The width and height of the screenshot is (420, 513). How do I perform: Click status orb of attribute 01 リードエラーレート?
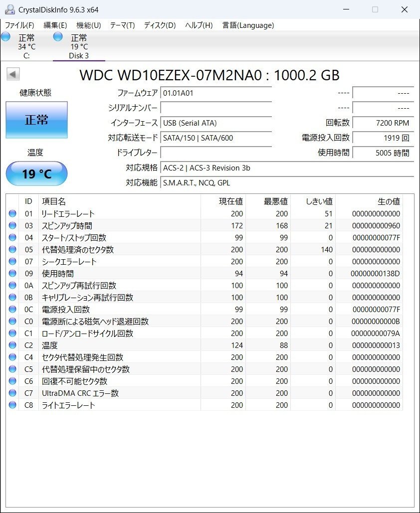[x=12, y=214]
